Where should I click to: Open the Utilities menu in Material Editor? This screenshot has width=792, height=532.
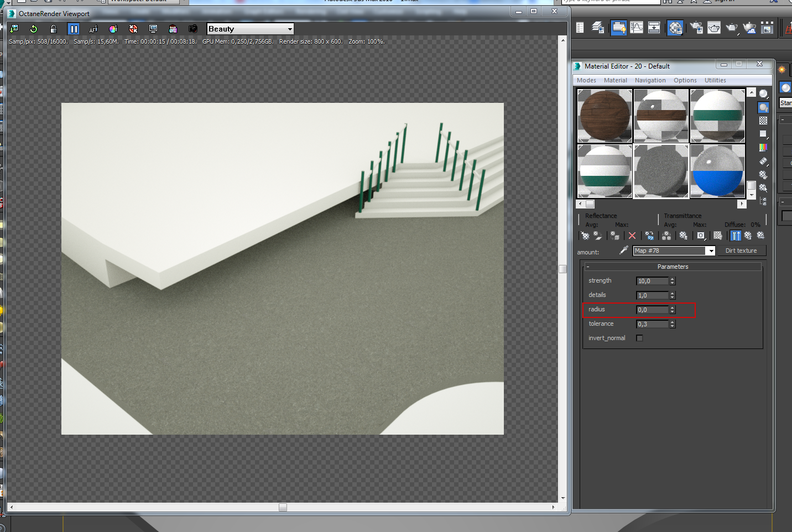715,80
